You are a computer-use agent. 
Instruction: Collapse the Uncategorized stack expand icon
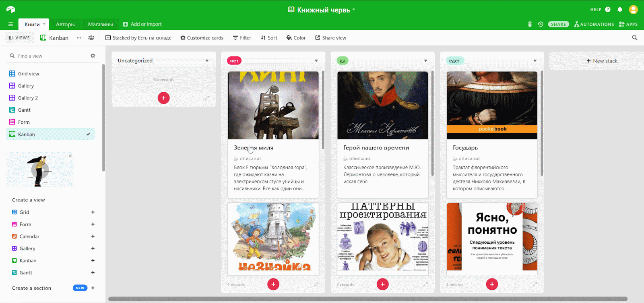click(207, 98)
